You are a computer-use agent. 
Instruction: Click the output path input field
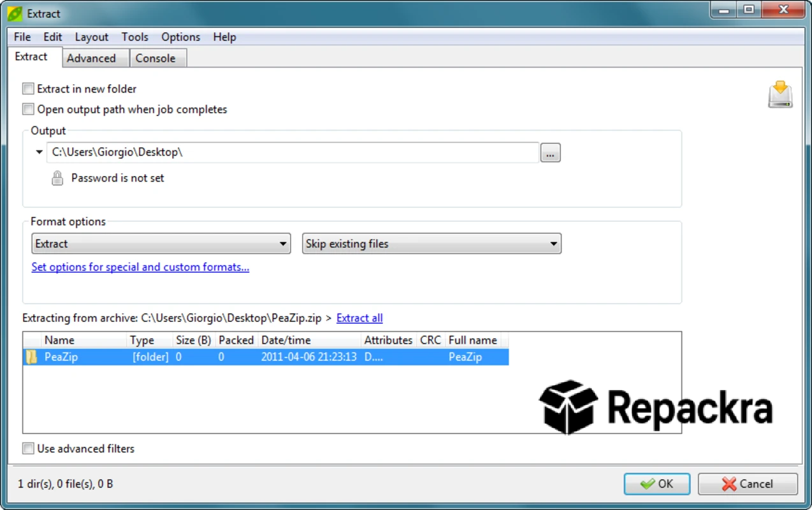pyautogui.click(x=293, y=152)
